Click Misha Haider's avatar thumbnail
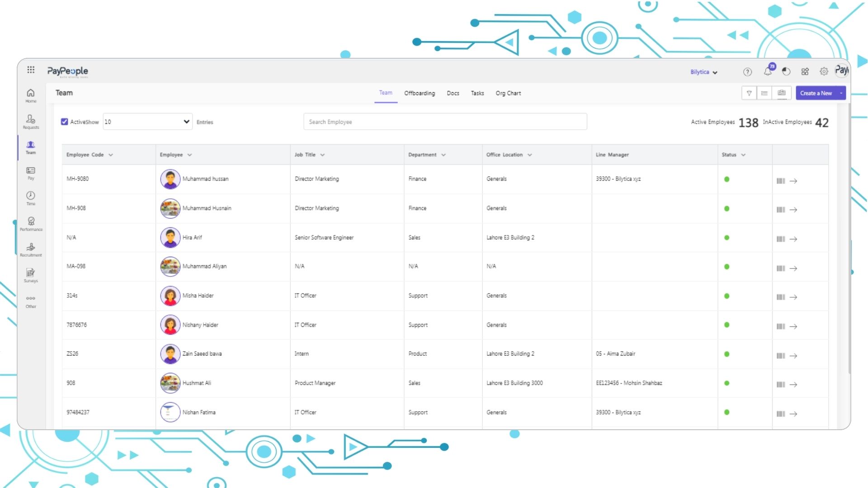This screenshot has width=868, height=488. [170, 296]
